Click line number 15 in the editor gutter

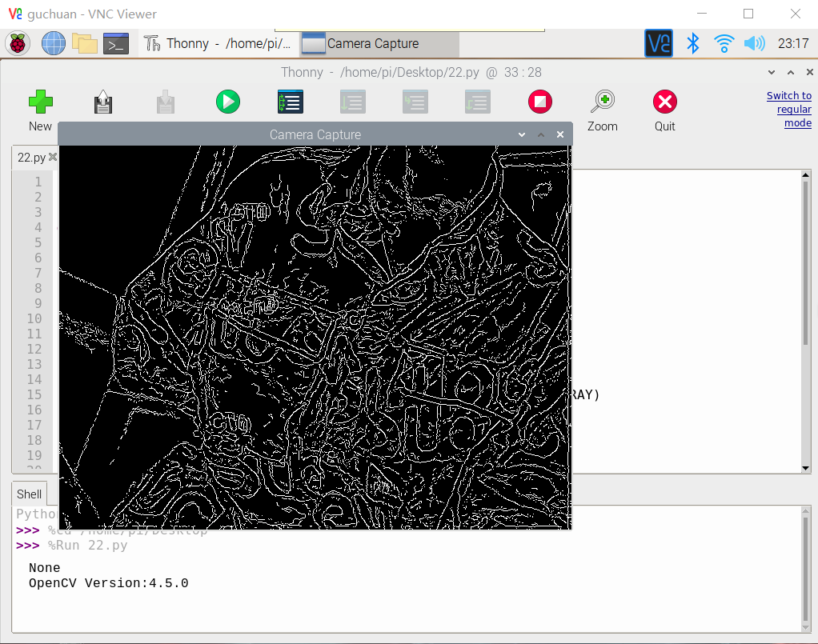point(34,394)
